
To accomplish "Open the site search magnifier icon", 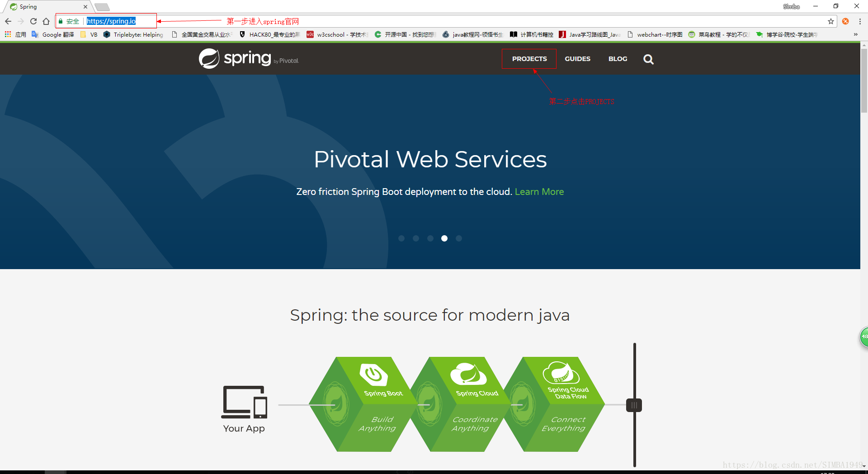I will point(648,59).
